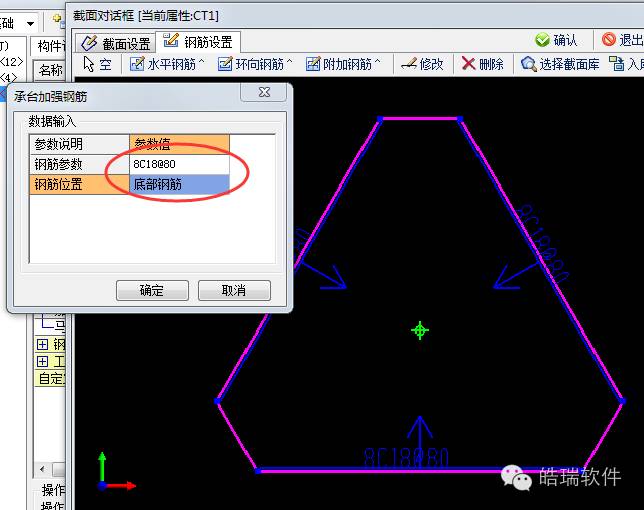Switch to the 截面设置 tab
644x510 pixels.
coord(115,43)
